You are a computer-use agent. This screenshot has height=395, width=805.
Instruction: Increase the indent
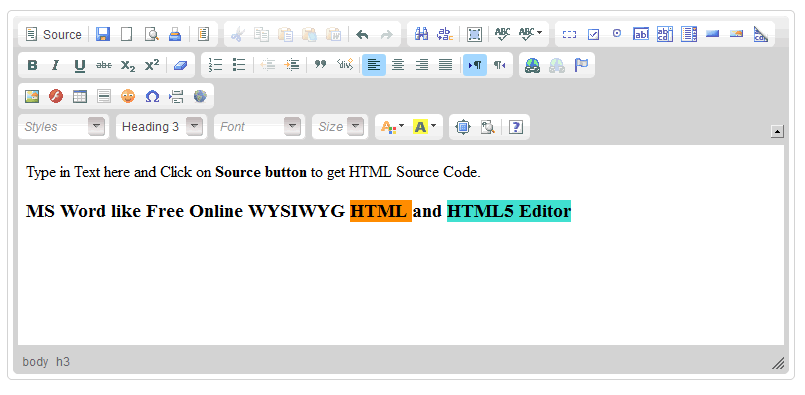click(292, 65)
